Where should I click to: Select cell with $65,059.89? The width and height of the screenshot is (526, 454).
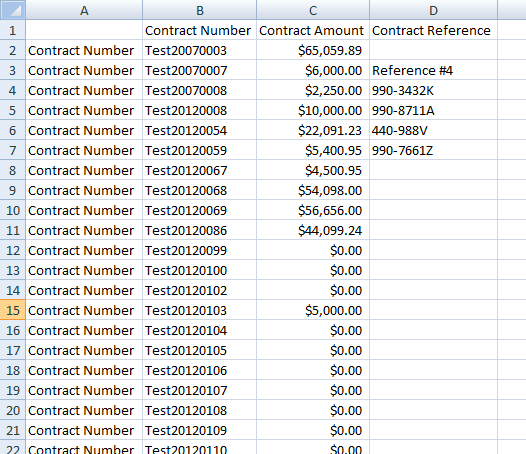[313, 50]
